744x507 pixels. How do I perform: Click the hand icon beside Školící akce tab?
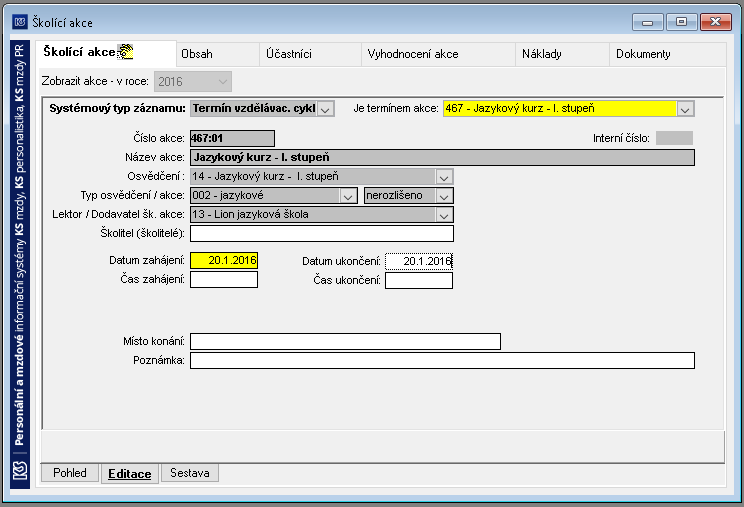(x=125, y=52)
